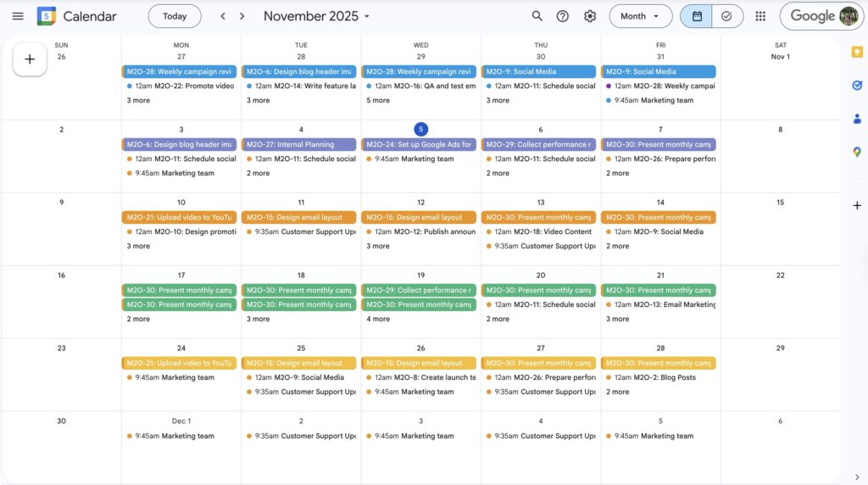Open M2O-21 Upload video event on 24th
Image resolution: width=868 pixels, height=485 pixels.
coord(180,363)
